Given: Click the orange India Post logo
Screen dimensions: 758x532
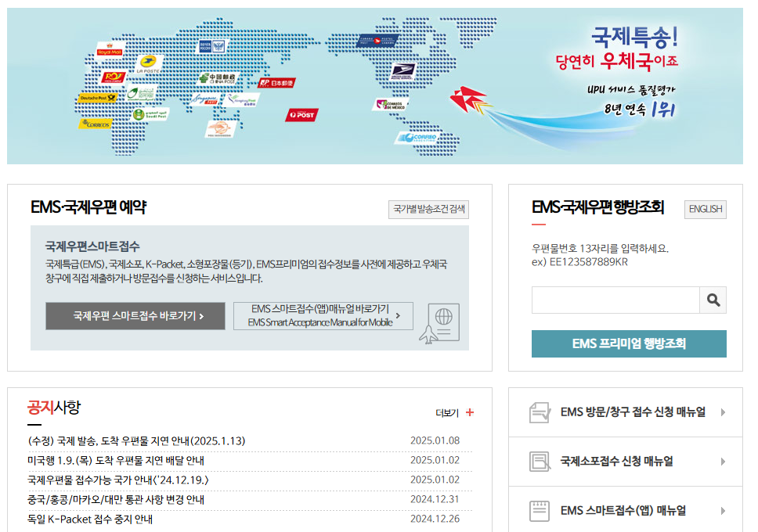Looking at the screenshot, I should coord(221,129).
